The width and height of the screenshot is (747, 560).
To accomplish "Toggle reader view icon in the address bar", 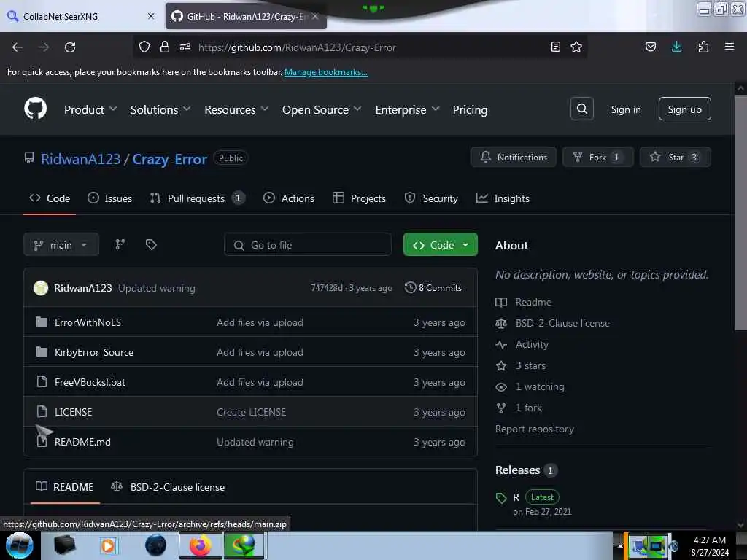I will click(555, 47).
